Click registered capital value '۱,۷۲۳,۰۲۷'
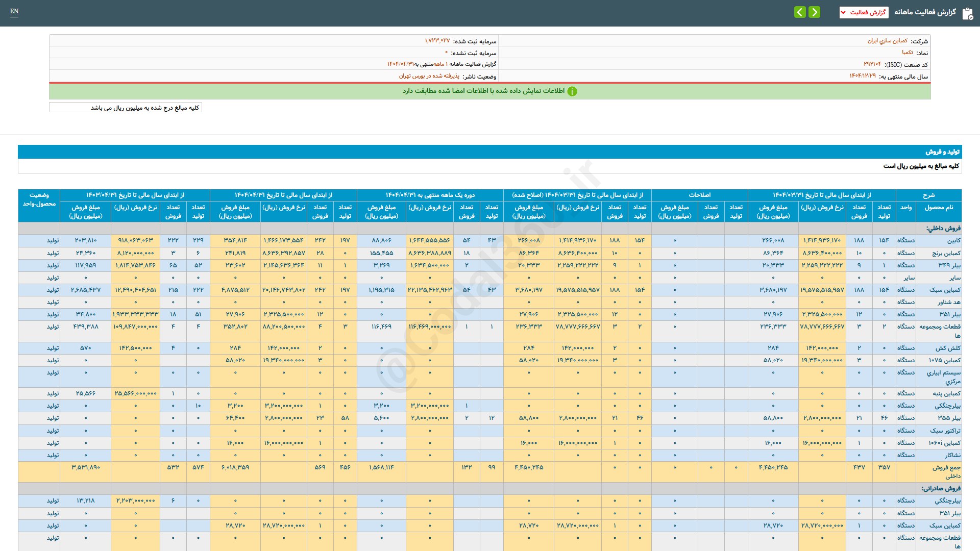980x551 pixels. pyautogui.click(x=437, y=41)
